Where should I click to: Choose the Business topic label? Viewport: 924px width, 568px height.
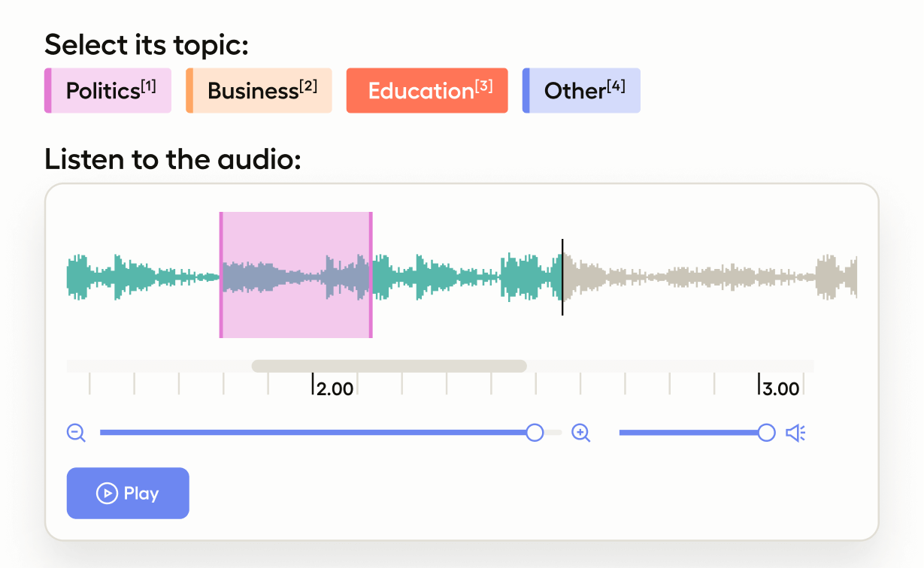[259, 91]
